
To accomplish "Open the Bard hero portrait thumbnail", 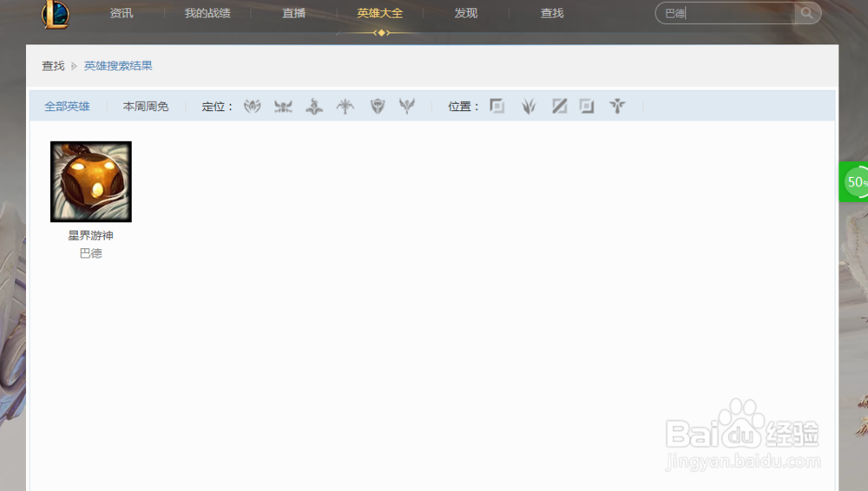I will coord(91,181).
